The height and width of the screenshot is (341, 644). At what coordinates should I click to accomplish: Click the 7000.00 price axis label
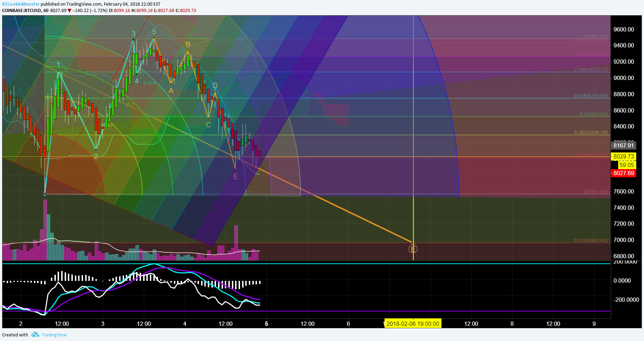[x=624, y=240]
